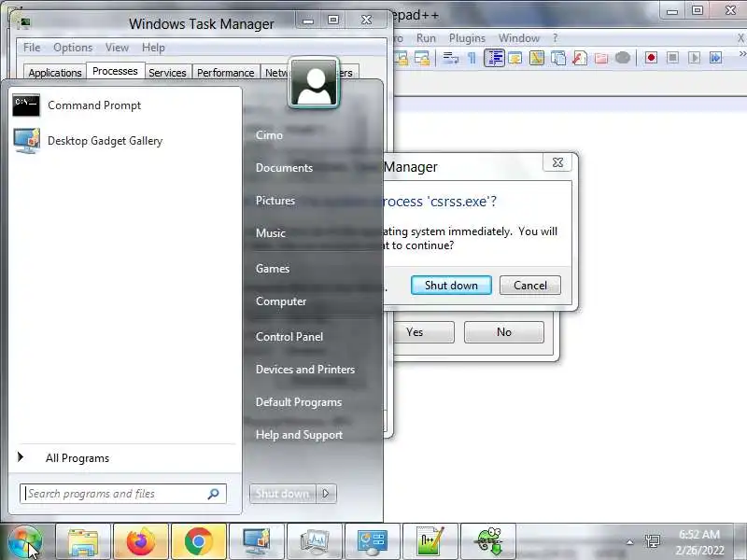Switch to Notepad++ on the taskbar
Image resolution: width=747 pixels, height=560 pixels.
(430, 542)
